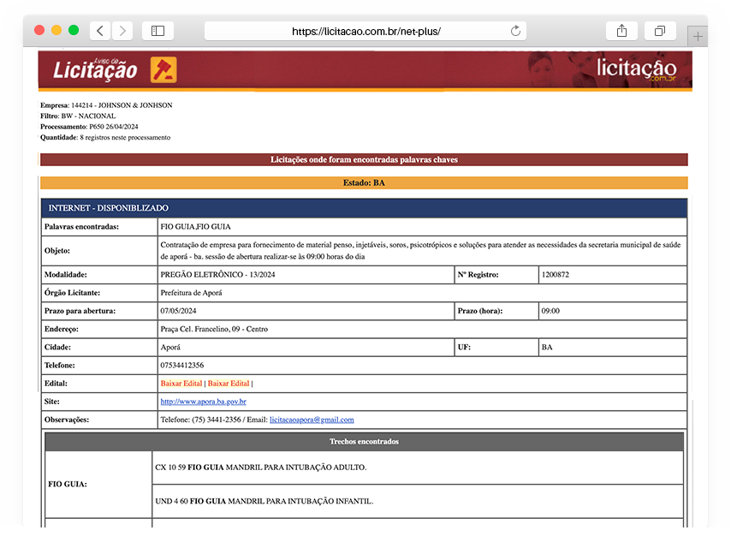The image size is (731, 560).
Task: Click the orange gavel hammer icon
Action: click(x=163, y=70)
